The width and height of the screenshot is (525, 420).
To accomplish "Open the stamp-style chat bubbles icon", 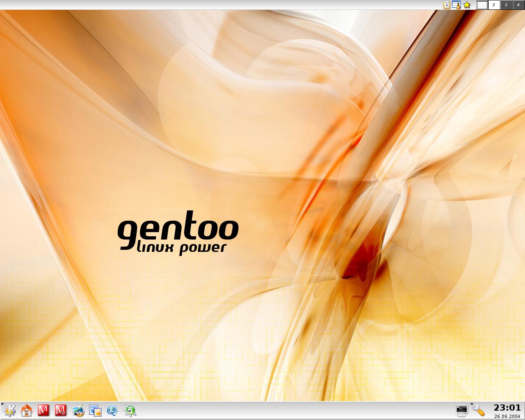I will tap(95, 410).
